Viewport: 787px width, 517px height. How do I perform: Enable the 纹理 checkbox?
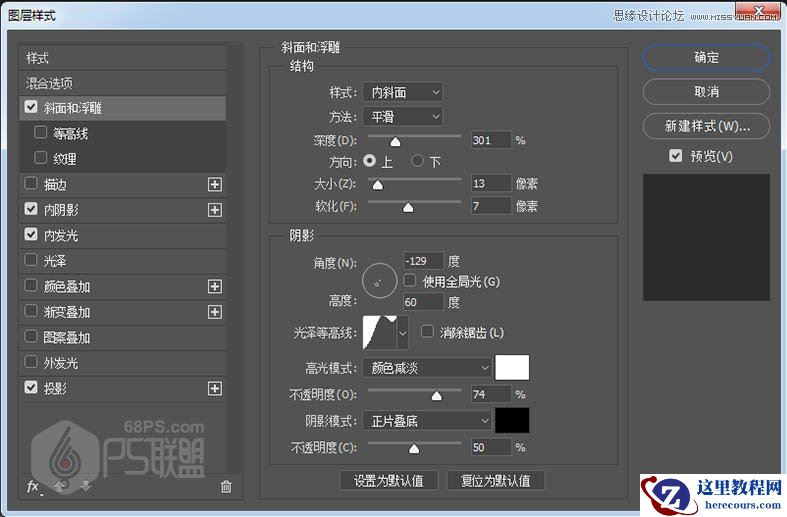(x=41, y=158)
